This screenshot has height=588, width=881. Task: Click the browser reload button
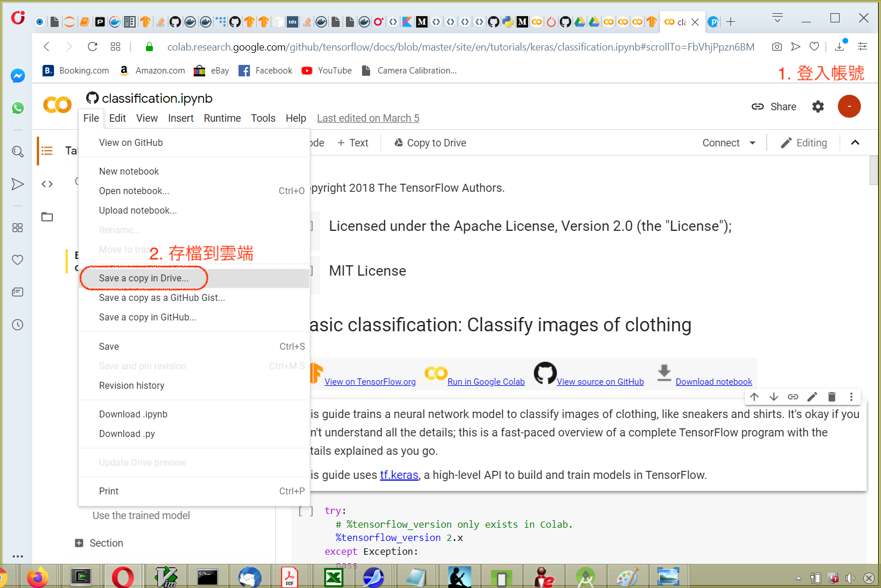pyautogui.click(x=92, y=47)
